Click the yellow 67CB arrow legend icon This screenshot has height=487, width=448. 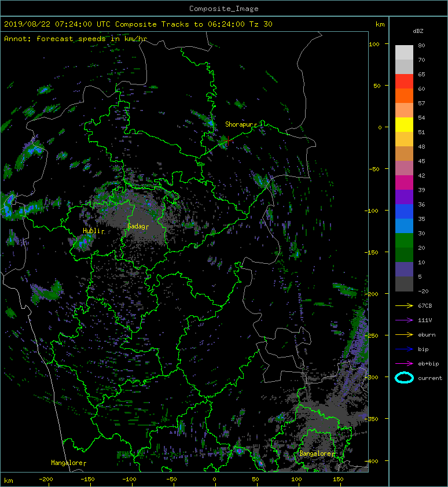(404, 306)
